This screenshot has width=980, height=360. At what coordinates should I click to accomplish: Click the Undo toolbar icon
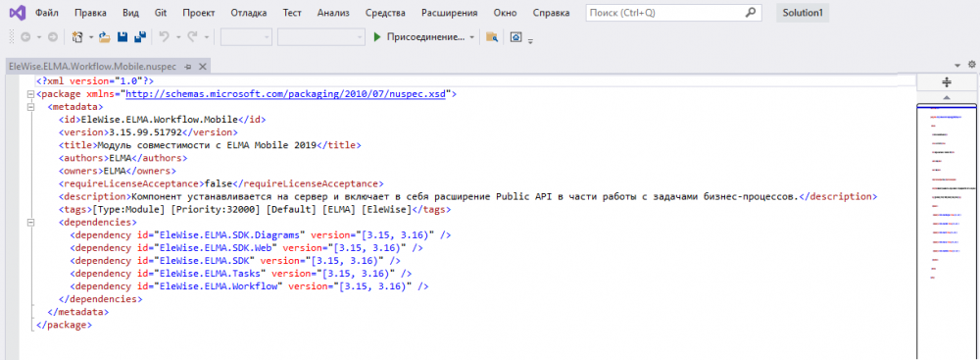tap(165, 37)
